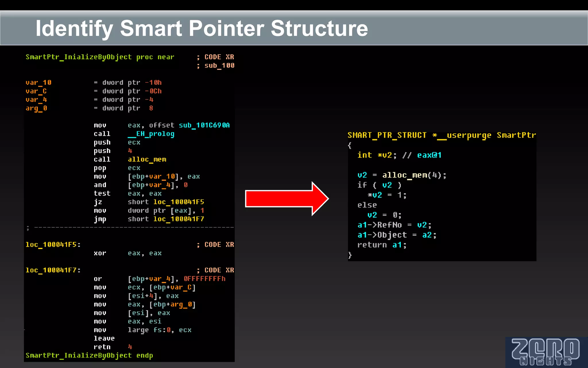Viewport: 588px width, 368px height.
Task: Select the "jmp short loc_100041F7" jump
Action: tap(149, 219)
